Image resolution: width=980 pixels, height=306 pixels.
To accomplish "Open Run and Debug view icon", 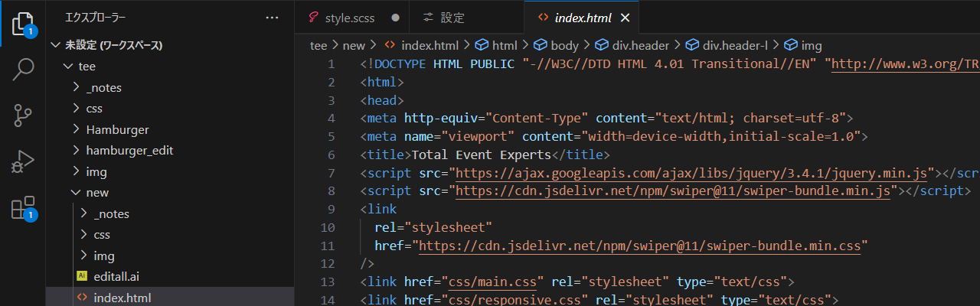I will [23, 161].
